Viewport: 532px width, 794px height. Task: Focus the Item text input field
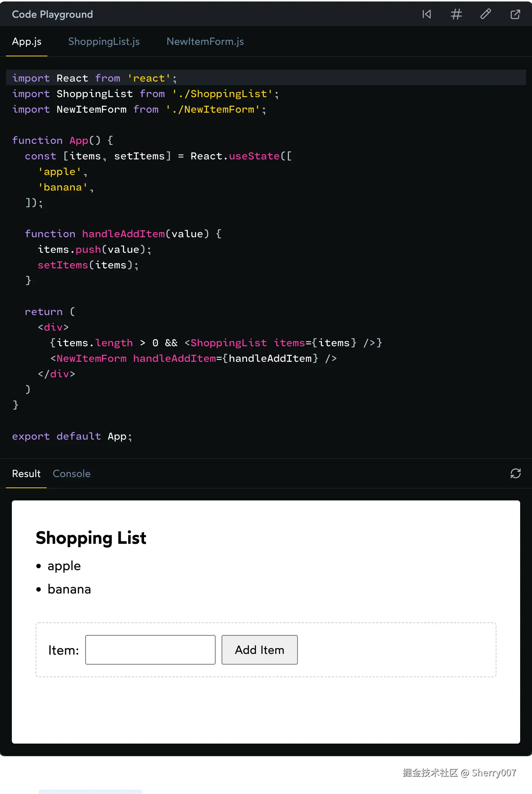[x=150, y=650]
